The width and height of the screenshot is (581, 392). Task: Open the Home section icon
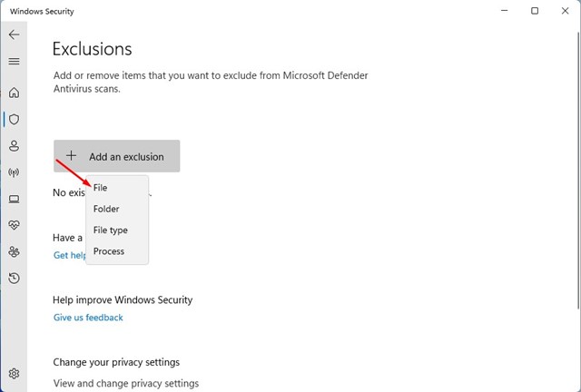[15, 93]
